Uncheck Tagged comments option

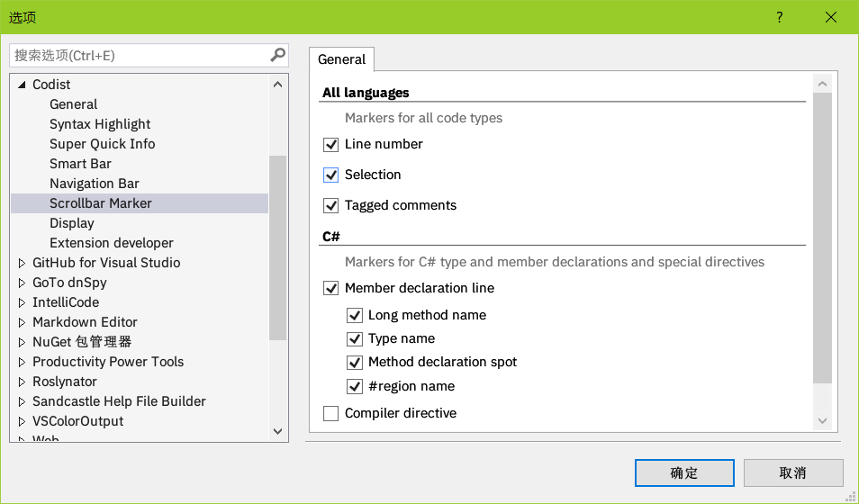[x=330, y=206]
